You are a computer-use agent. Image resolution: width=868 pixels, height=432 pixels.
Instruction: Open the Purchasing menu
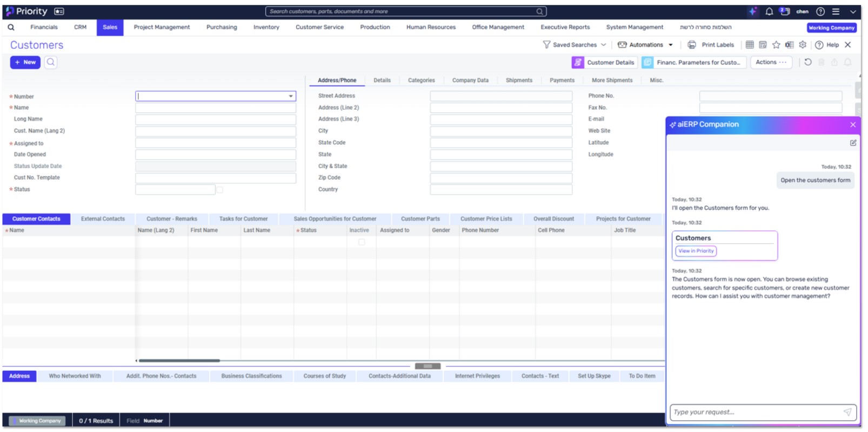click(222, 27)
